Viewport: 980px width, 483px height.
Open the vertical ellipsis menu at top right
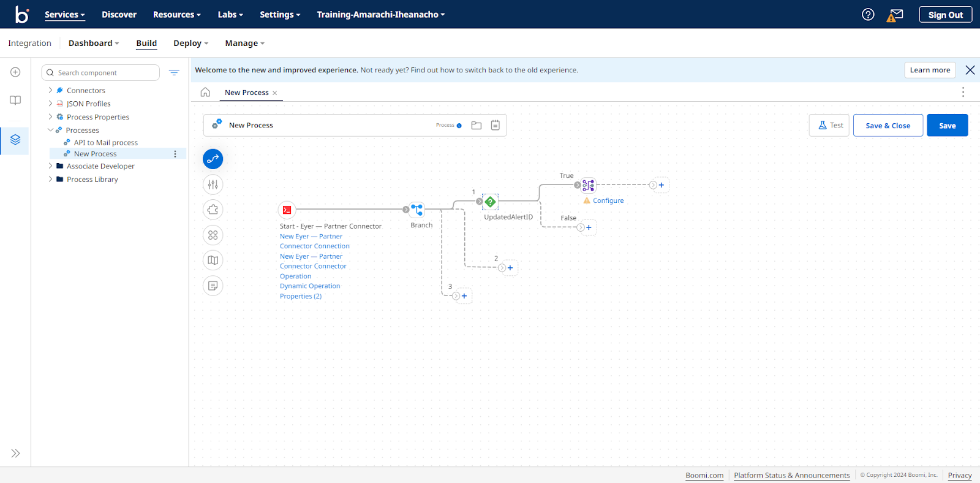click(963, 92)
